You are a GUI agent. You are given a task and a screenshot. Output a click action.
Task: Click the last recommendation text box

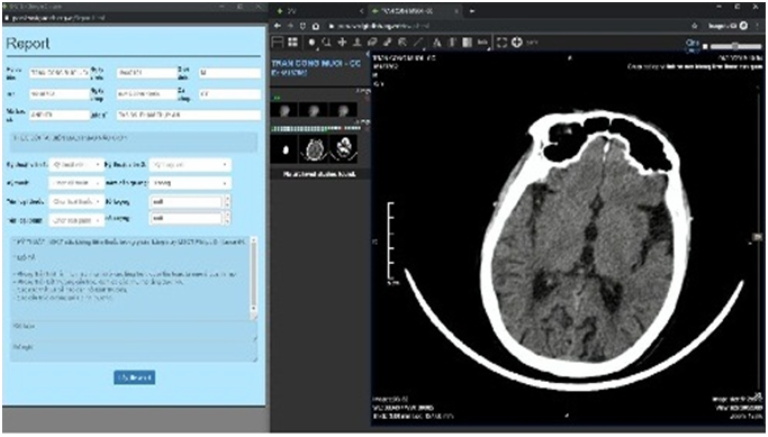[134, 352]
